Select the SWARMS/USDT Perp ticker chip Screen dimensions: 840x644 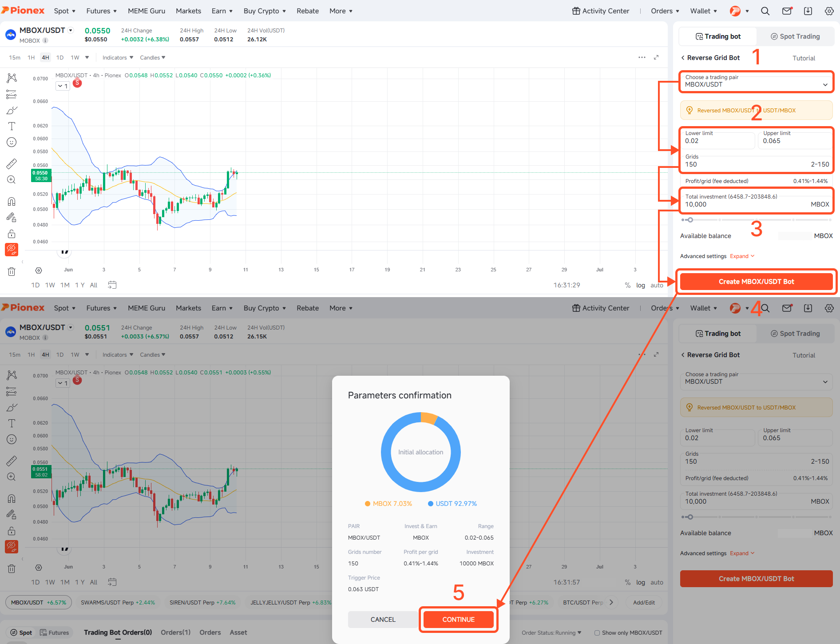118,603
